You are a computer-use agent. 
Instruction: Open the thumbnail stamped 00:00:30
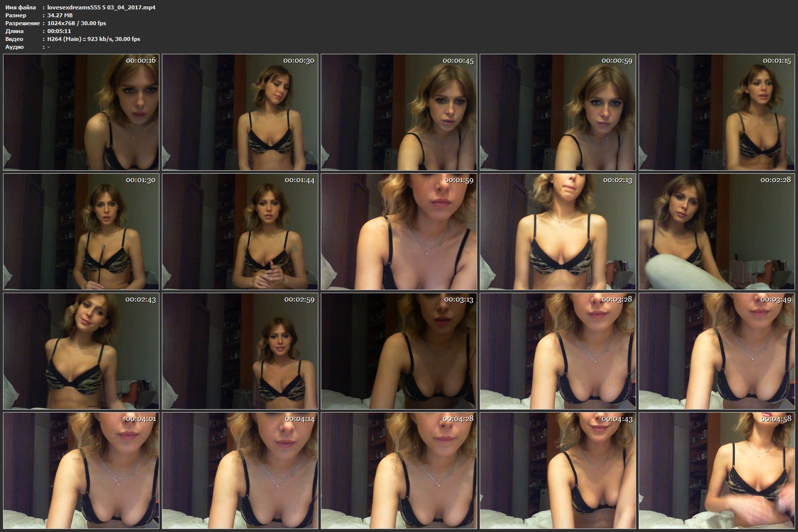(240, 112)
